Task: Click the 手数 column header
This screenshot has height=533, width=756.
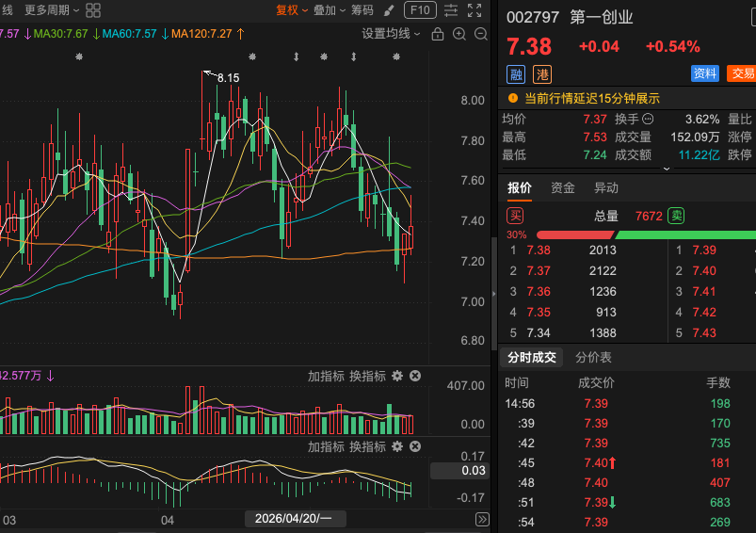Action: (718, 383)
